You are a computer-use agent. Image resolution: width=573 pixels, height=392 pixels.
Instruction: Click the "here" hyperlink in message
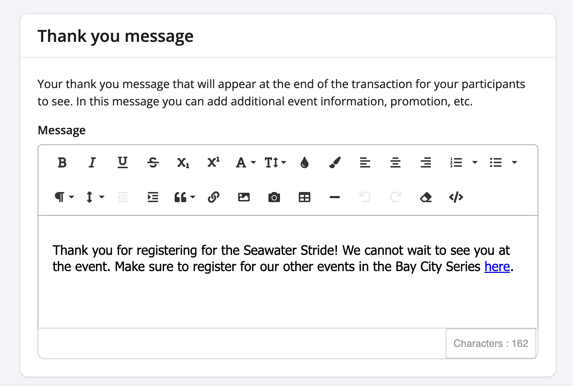[x=497, y=267]
